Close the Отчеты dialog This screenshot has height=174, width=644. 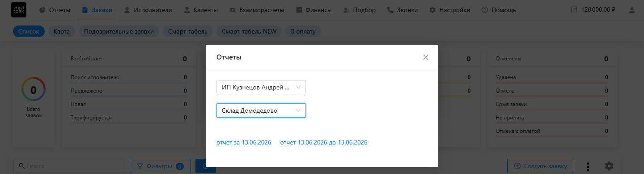coord(426,57)
